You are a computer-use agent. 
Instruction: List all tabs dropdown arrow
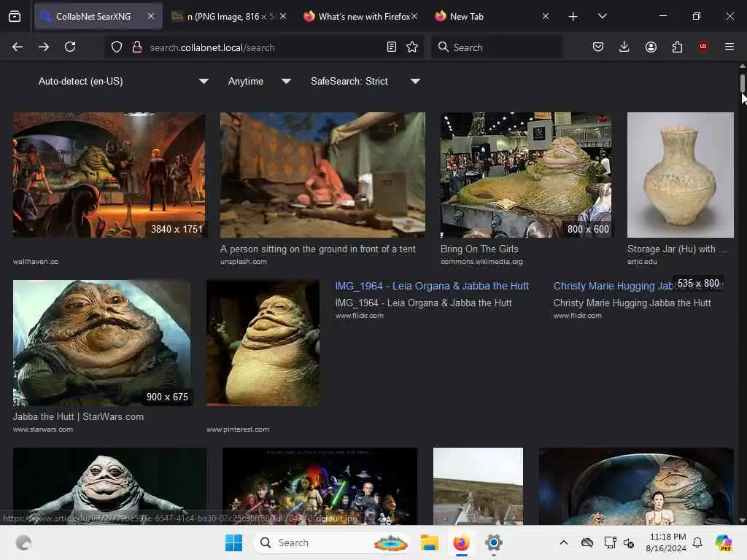[602, 17]
